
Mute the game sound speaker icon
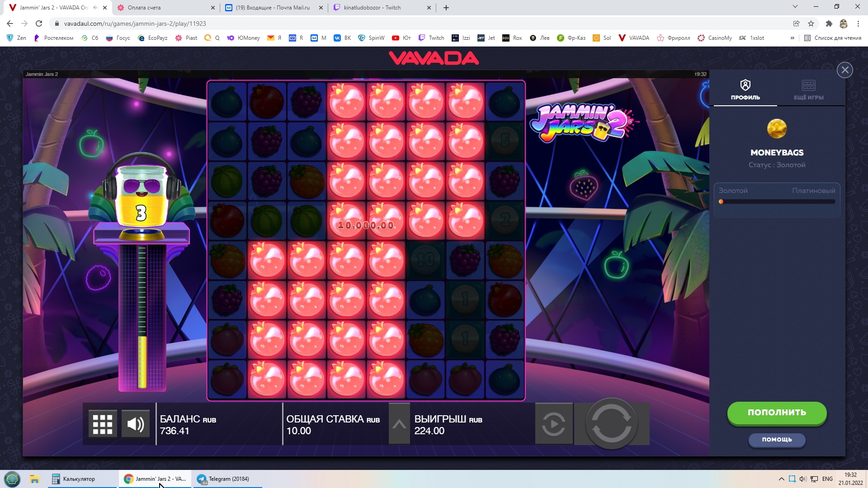click(x=136, y=424)
